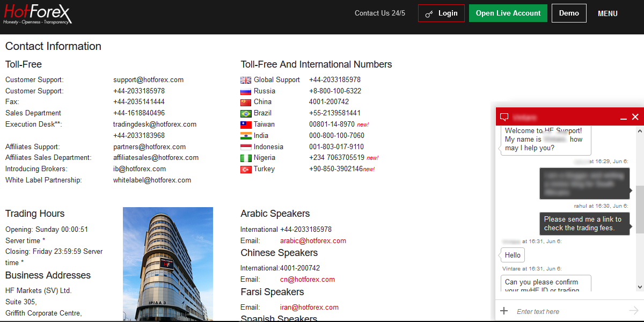Click the 'Griffith Corporate Centre' address line
This screenshot has height=322, width=644.
tap(43, 313)
